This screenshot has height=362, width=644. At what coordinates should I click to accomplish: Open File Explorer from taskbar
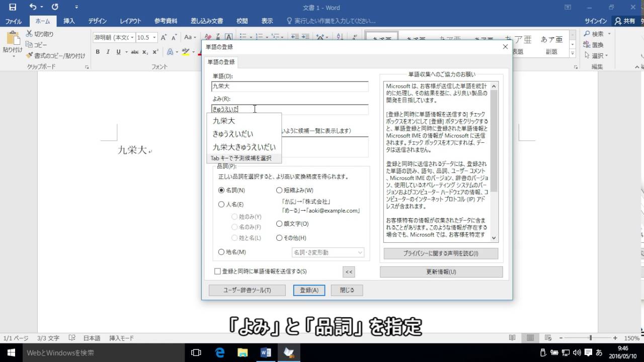pyautogui.click(x=243, y=352)
